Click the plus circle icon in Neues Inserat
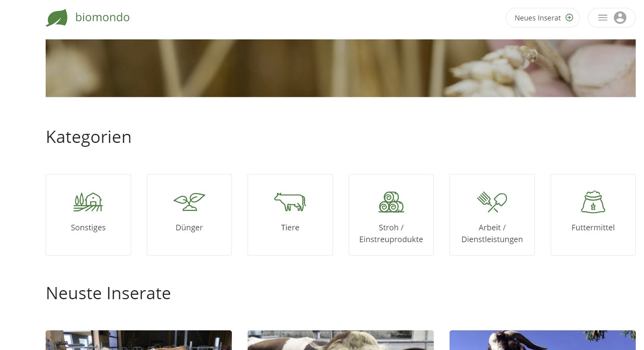Viewport: 644px width, 350px height. pos(569,17)
